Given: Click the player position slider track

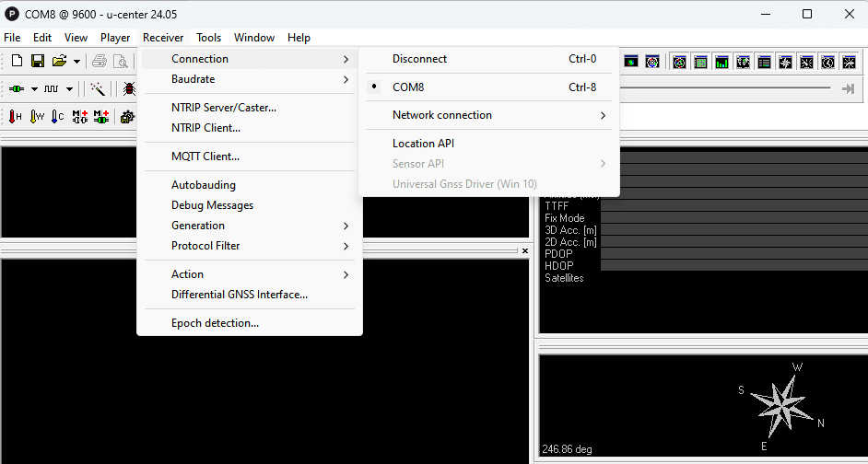Looking at the screenshot, I should tap(725, 88).
